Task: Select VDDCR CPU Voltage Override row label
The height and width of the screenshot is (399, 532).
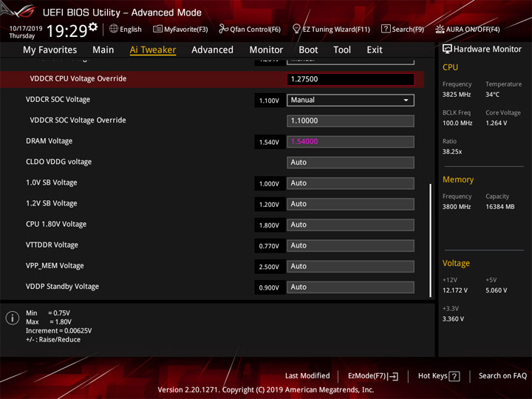Action: [78, 79]
